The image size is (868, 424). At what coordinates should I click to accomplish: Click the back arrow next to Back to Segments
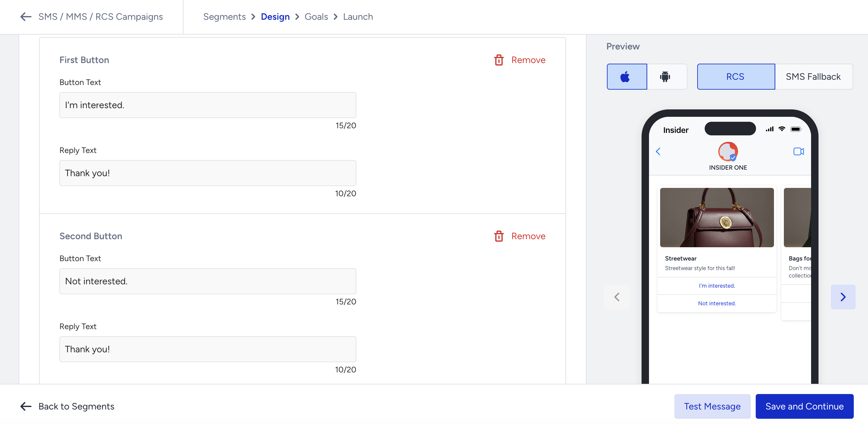tap(26, 406)
